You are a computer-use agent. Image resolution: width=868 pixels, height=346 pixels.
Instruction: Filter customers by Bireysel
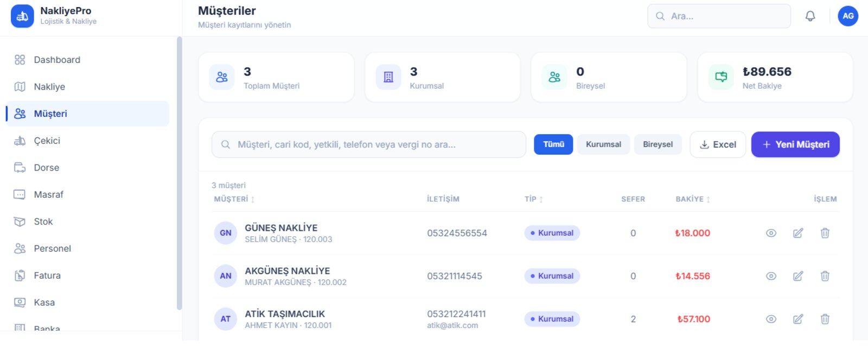coord(658,144)
